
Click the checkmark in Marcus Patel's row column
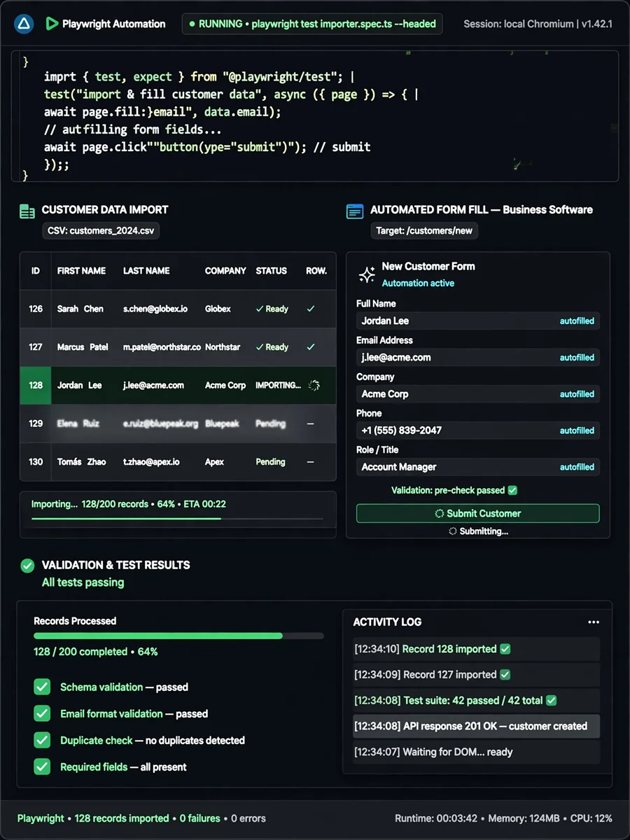coord(311,346)
